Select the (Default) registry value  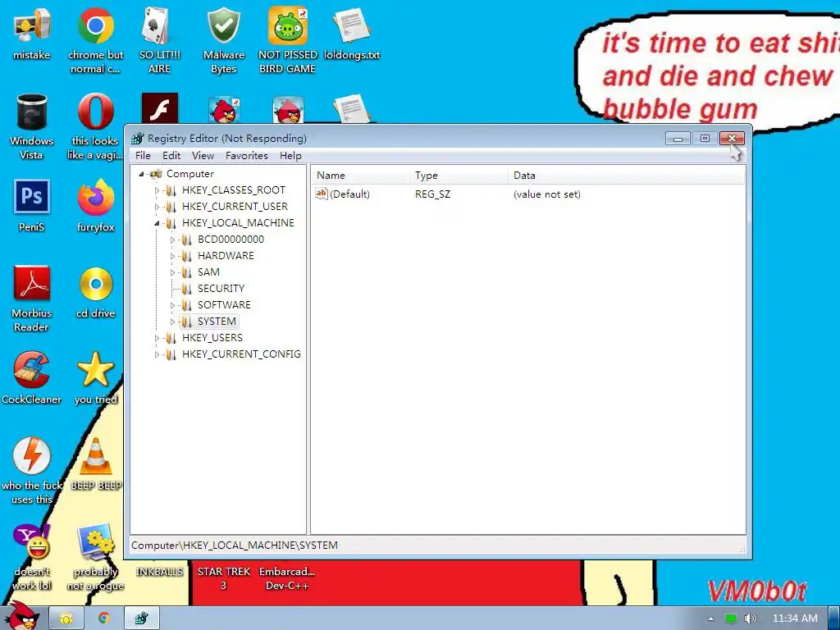(x=343, y=194)
